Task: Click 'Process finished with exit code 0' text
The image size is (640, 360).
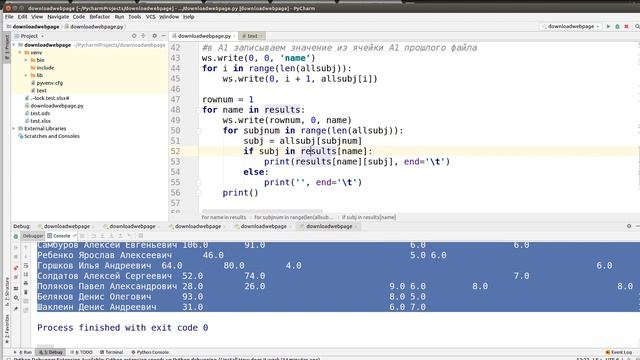Action: (x=122, y=328)
